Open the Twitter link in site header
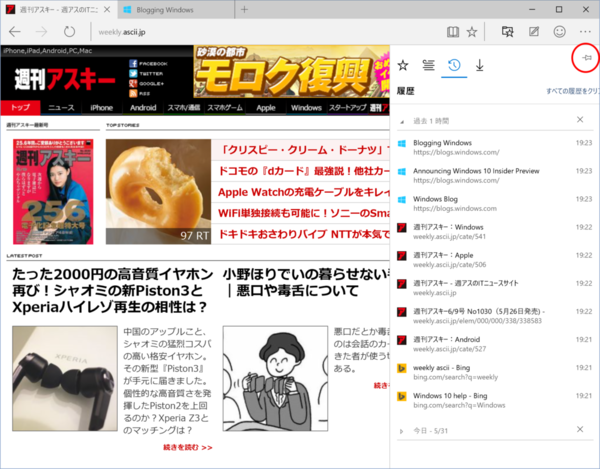The width and height of the screenshot is (600, 469). [x=146, y=73]
